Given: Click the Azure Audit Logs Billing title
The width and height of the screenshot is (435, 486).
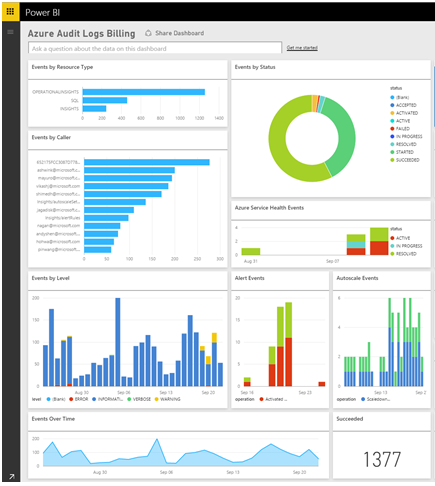Looking at the screenshot, I should click(x=82, y=33).
